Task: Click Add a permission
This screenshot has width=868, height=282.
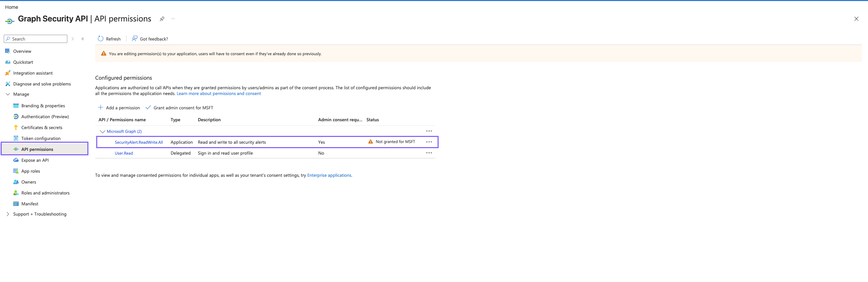Action: pos(119,108)
